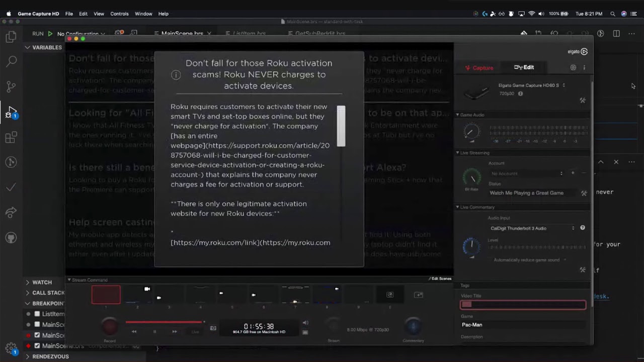Open the Game Capture HD app menu
Viewport: 644px width, 362px height.
(38, 14)
